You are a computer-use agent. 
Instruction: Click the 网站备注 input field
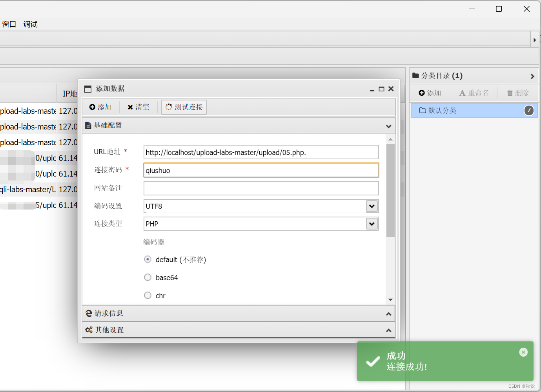pos(261,188)
